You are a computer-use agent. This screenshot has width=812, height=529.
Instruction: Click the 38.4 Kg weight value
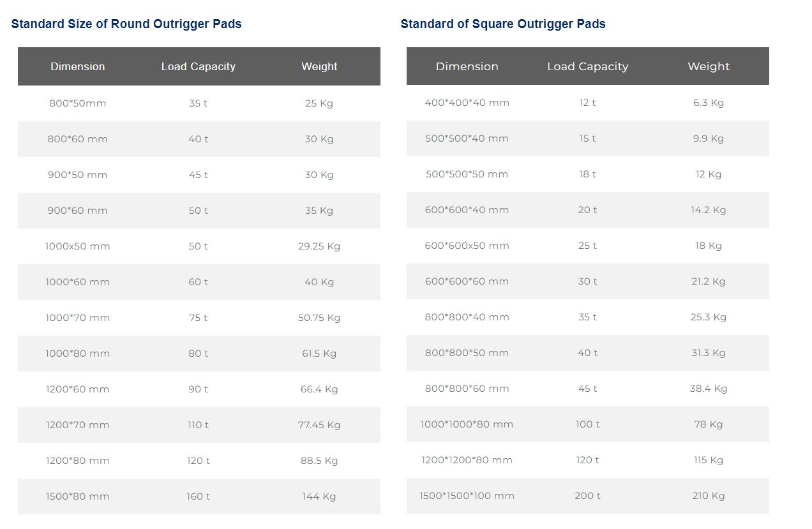click(x=709, y=389)
